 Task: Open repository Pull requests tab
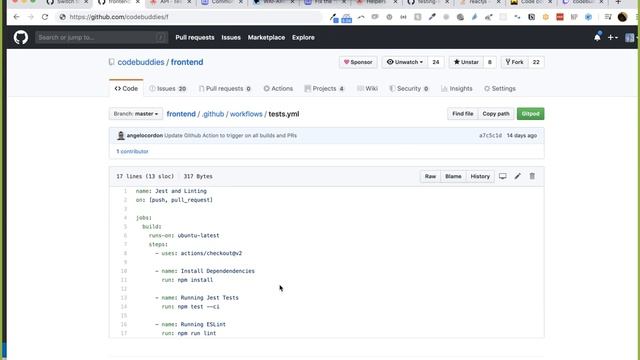(225, 89)
